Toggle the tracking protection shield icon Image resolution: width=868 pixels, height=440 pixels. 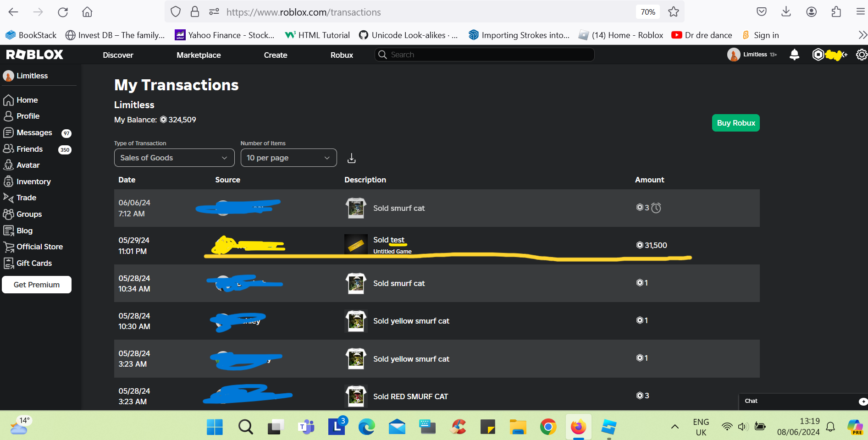click(175, 11)
